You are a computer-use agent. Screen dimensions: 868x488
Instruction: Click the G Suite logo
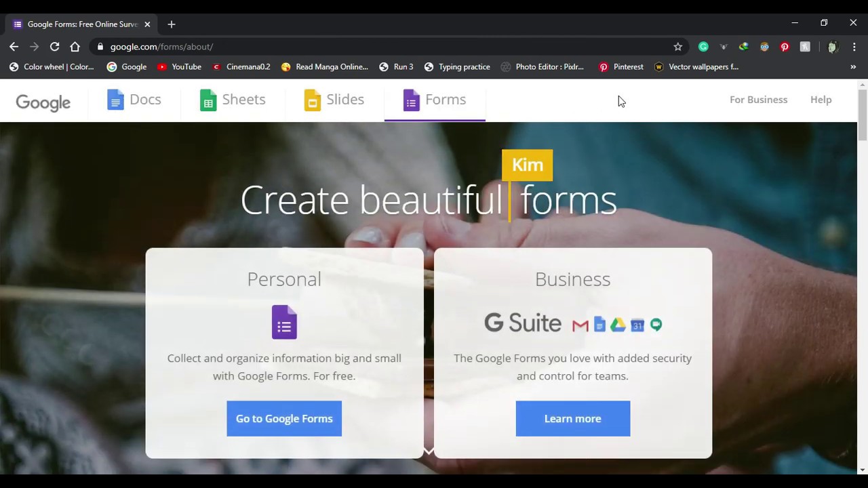point(523,323)
